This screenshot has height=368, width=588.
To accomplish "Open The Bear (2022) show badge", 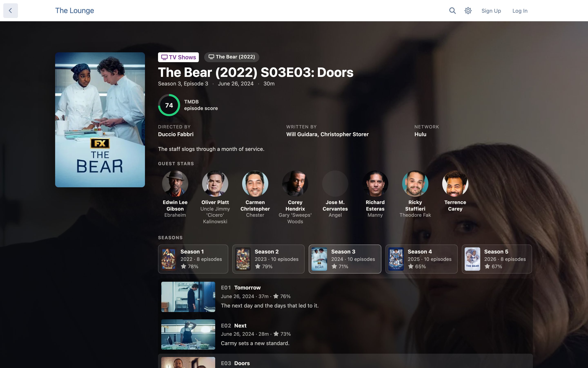I will click(x=232, y=57).
